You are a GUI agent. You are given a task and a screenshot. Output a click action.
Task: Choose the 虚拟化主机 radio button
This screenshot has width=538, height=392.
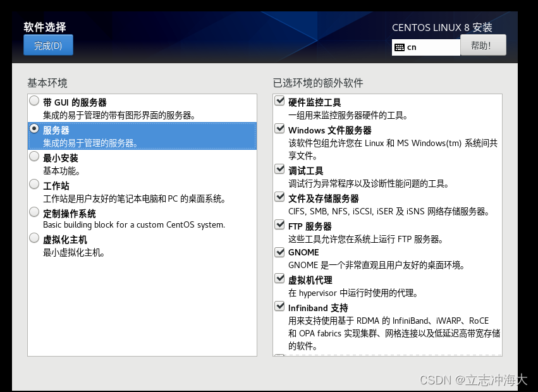point(34,238)
